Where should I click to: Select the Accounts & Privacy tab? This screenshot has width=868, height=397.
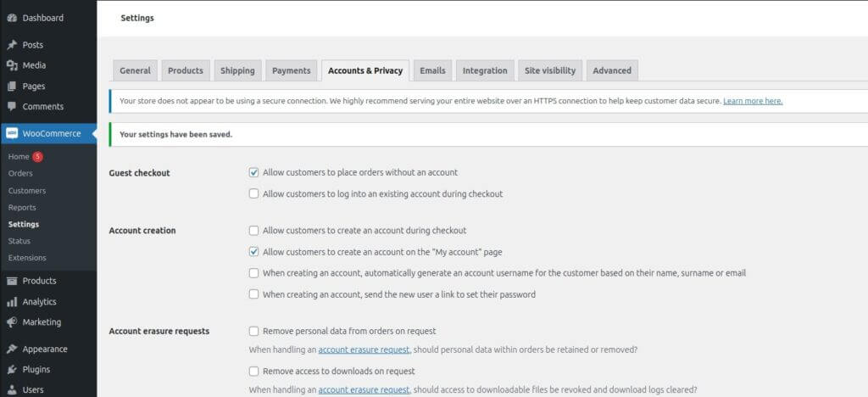pyautogui.click(x=365, y=70)
